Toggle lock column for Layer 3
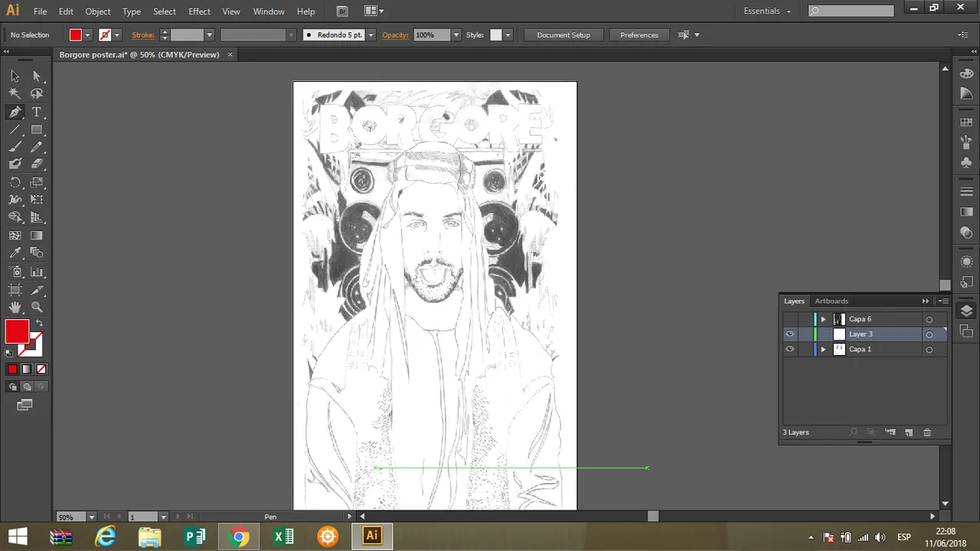980x551 pixels. pos(804,334)
